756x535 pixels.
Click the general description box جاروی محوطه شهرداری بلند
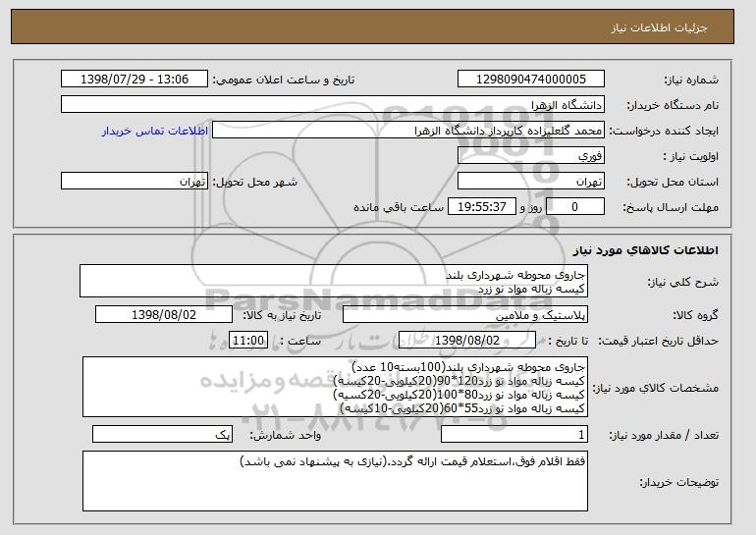click(334, 281)
